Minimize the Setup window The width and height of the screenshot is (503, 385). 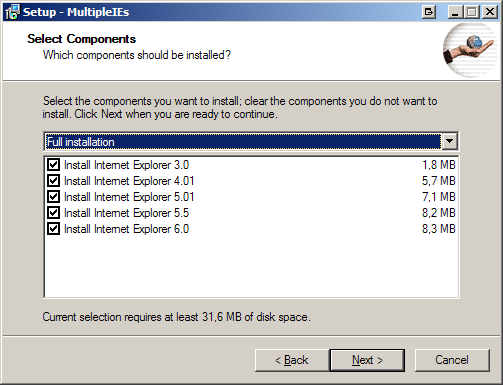click(x=455, y=12)
